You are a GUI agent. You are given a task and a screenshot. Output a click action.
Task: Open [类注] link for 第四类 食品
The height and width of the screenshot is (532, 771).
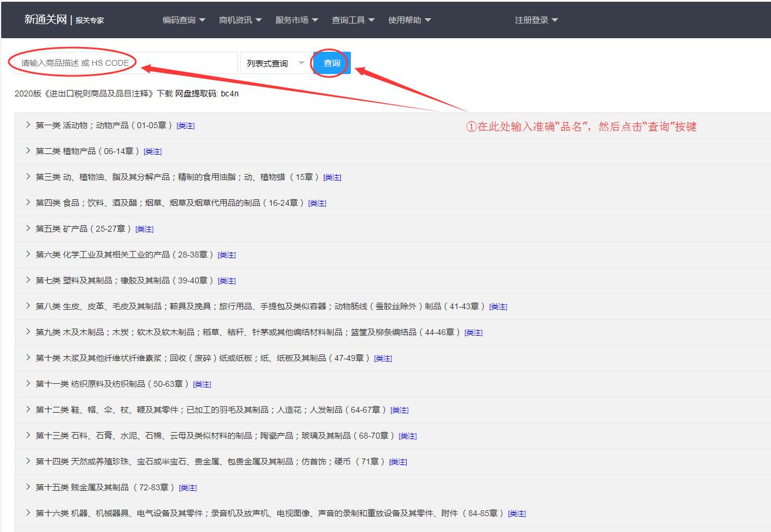317,203
